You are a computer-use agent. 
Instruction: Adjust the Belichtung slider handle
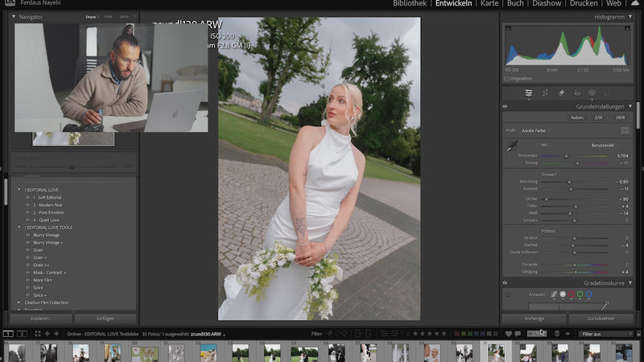point(570,182)
